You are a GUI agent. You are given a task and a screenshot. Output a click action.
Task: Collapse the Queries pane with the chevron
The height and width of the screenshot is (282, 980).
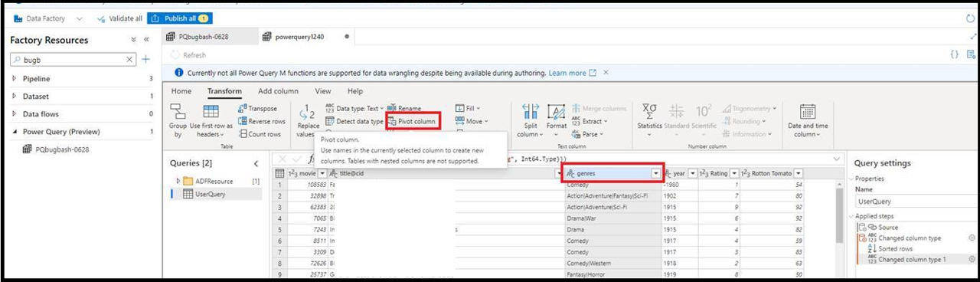click(256, 163)
